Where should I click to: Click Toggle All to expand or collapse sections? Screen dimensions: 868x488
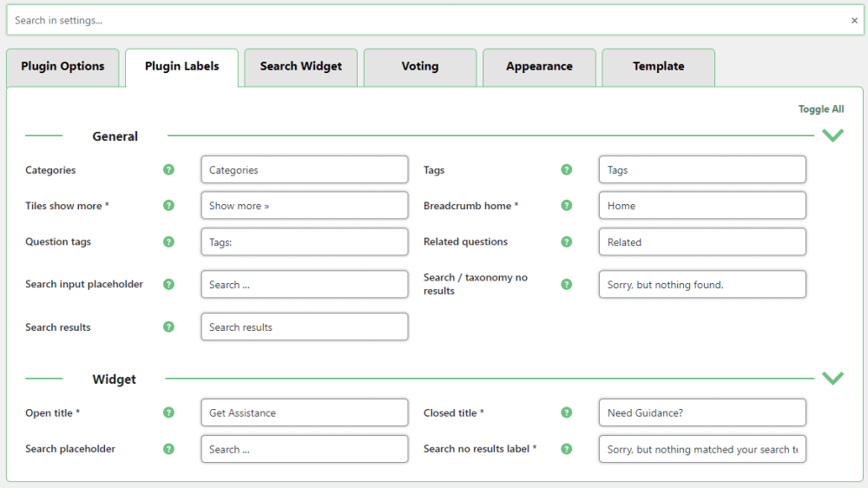pyautogui.click(x=820, y=109)
